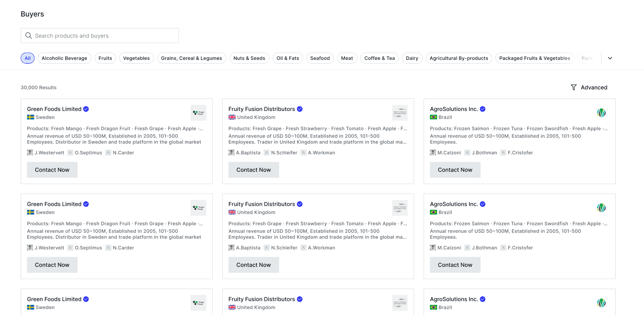Filter by Packaged Fruits & Vegetables

tap(535, 58)
